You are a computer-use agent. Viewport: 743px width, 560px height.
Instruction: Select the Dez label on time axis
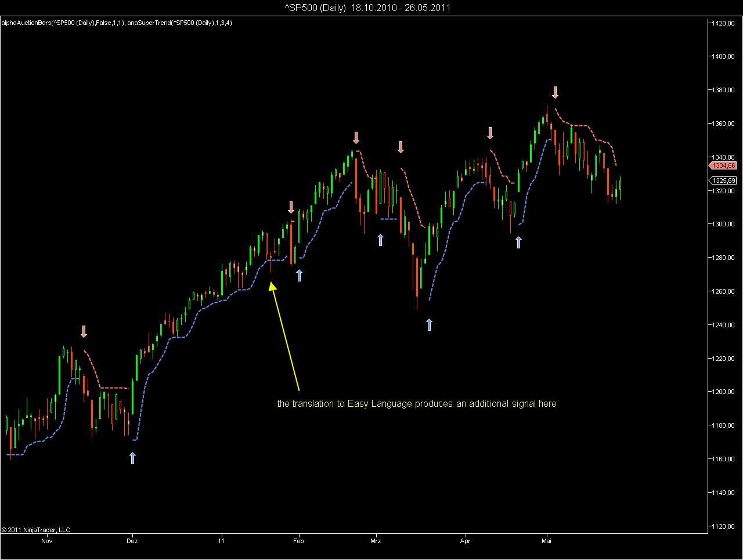coord(132,541)
